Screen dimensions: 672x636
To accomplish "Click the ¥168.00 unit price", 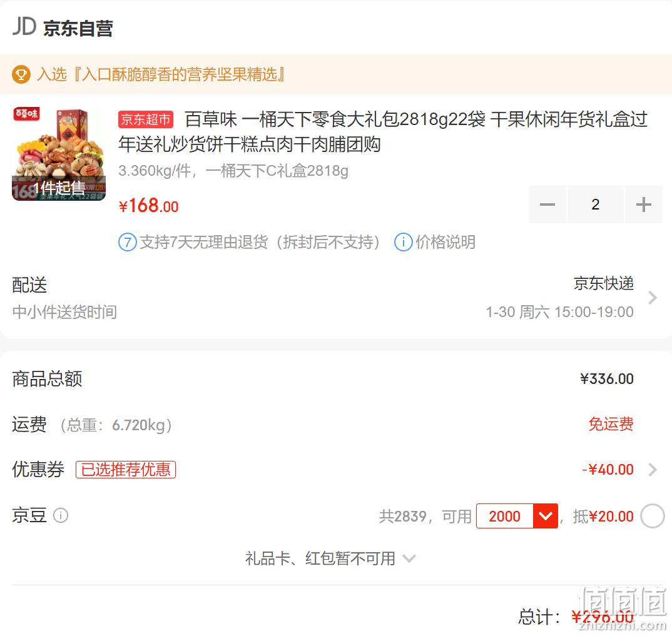I will [148, 206].
